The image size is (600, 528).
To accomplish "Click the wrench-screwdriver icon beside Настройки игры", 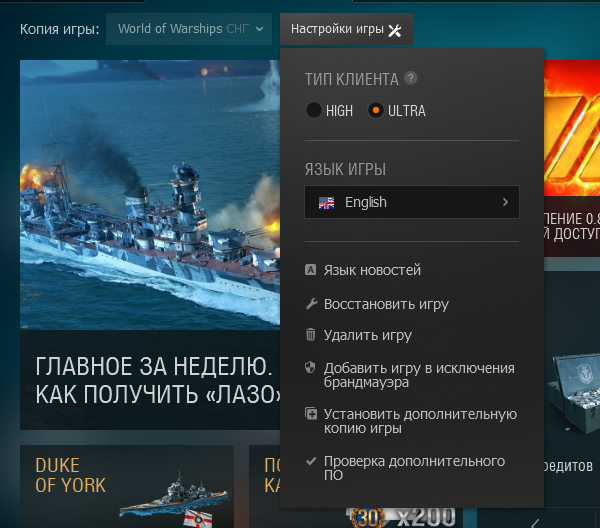I will [395, 30].
